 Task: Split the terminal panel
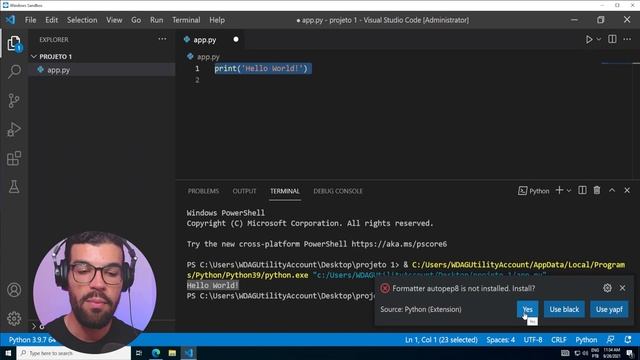[x=582, y=190]
